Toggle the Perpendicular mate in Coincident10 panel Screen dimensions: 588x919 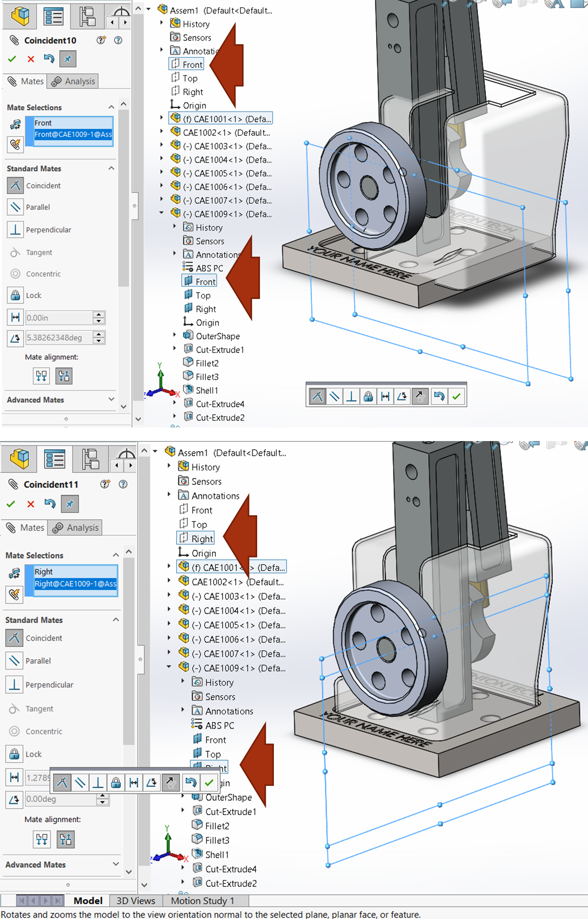tap(15, 230)
